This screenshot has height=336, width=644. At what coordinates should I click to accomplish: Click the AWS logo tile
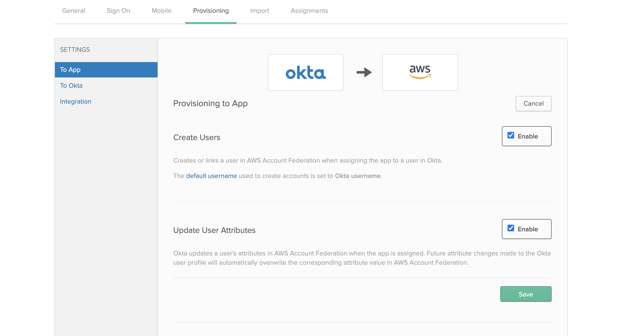click(x=420, y=72)
